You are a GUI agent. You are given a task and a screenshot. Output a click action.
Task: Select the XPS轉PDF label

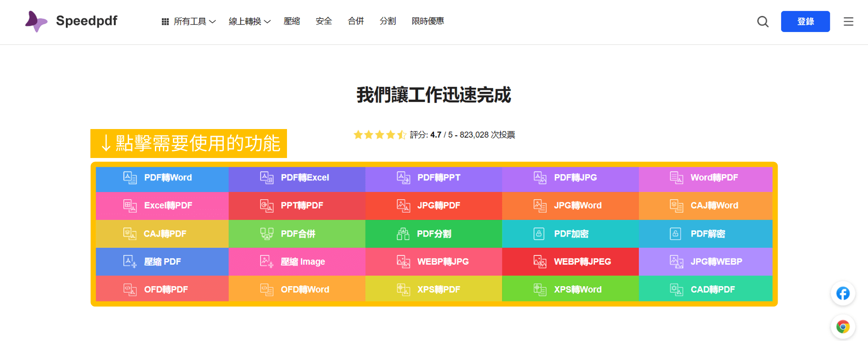click(x=439, y=290)
